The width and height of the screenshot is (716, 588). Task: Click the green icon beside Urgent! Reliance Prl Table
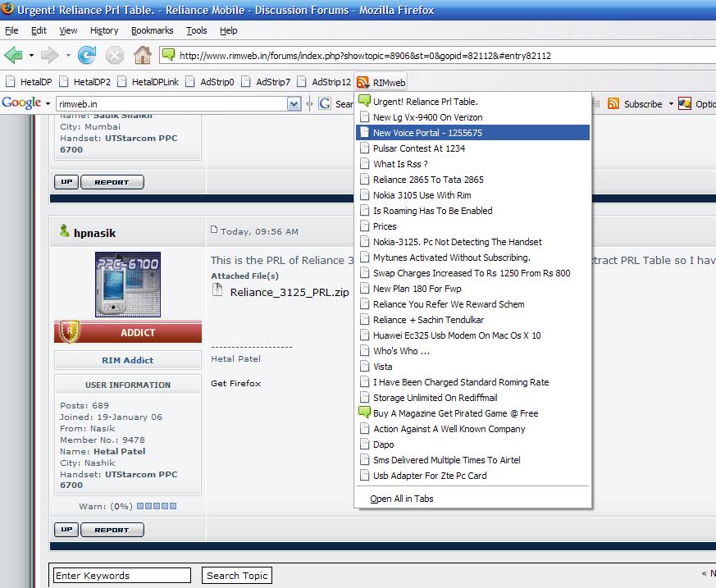tap(364, 100)
